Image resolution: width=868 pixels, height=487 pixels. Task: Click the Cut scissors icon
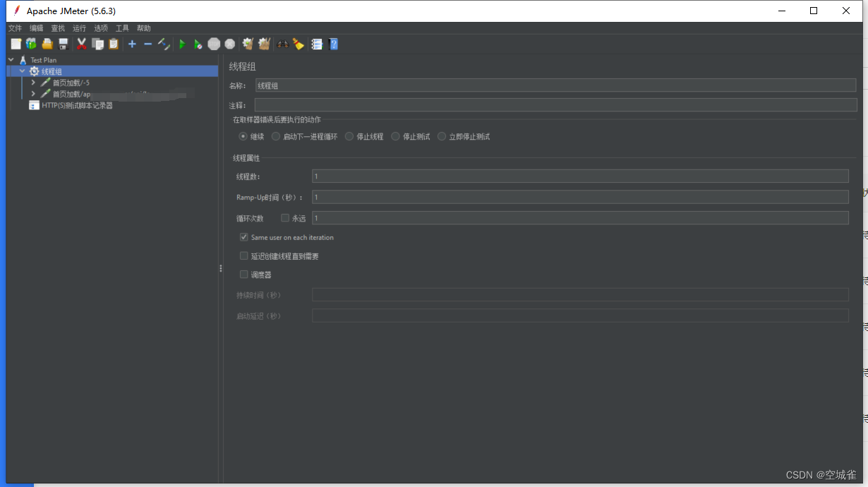[x=82, y=44]
